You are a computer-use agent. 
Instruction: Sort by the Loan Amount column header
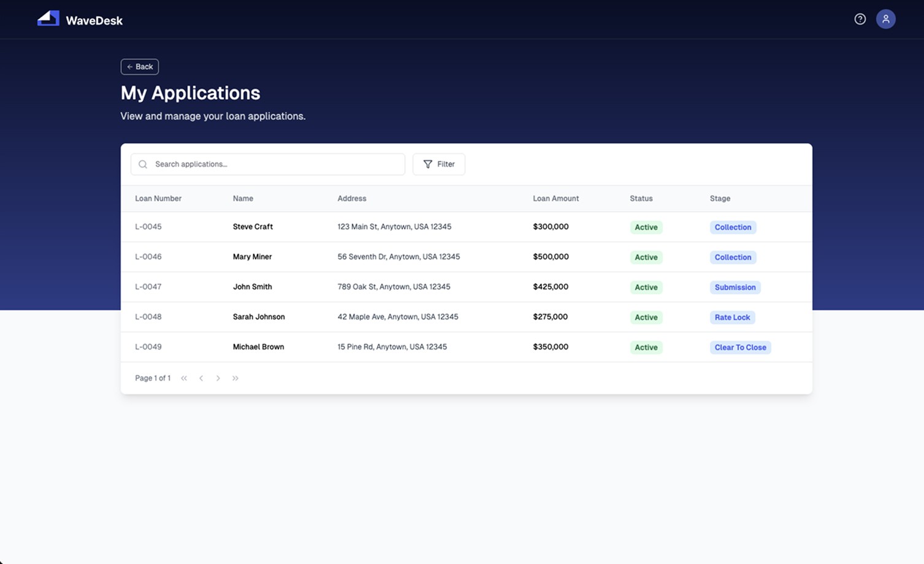[x=556, y=198]
